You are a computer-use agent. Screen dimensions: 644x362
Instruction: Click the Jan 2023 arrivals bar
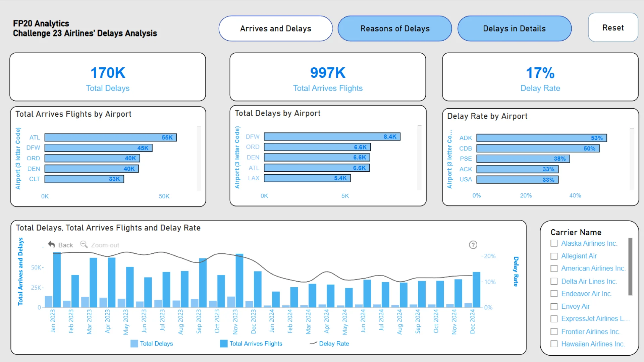(57, 280)
